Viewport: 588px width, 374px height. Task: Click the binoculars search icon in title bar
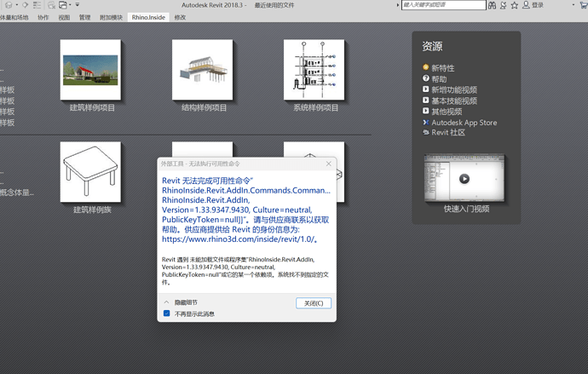coord(493,5)
